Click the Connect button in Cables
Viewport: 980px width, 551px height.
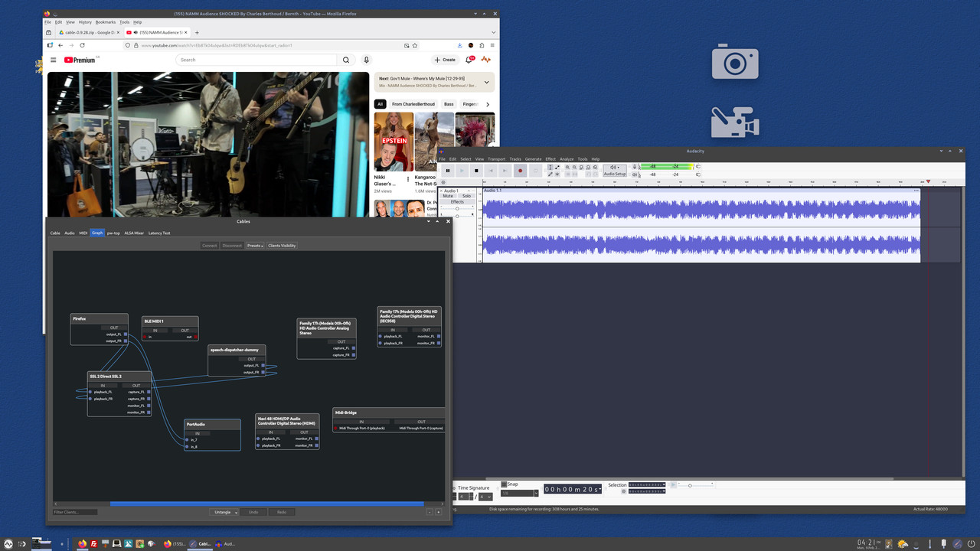[209, 246]
